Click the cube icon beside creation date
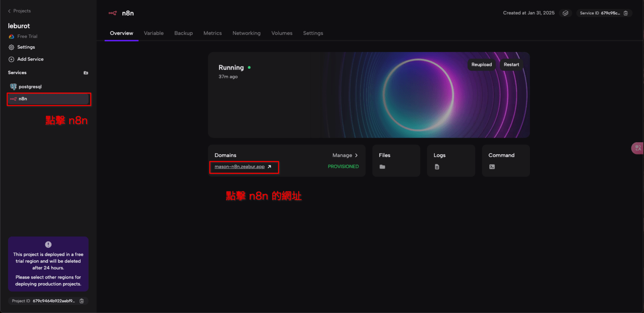 (565, 13)
